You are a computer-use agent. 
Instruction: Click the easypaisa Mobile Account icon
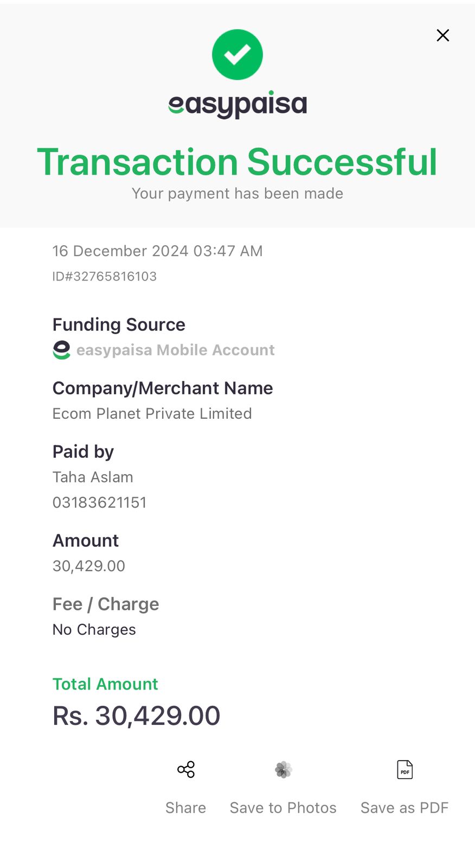pyautogui.click(x=62, y=350)
